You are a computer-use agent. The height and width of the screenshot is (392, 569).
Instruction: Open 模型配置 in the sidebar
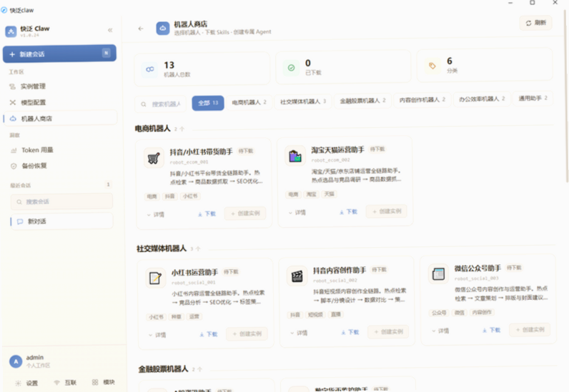point(60,102)
